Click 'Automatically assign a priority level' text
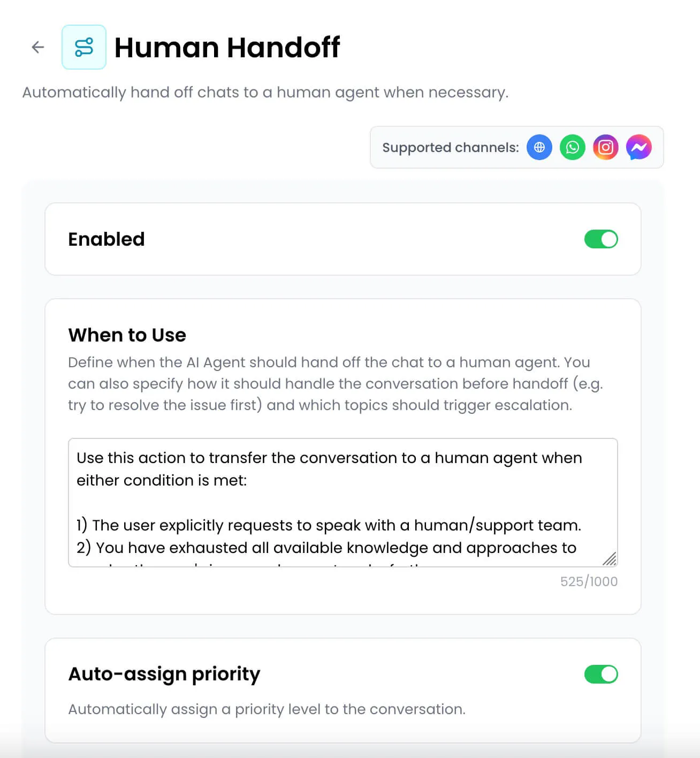Viewport: 700px width, 758px height. pos(267,709)
